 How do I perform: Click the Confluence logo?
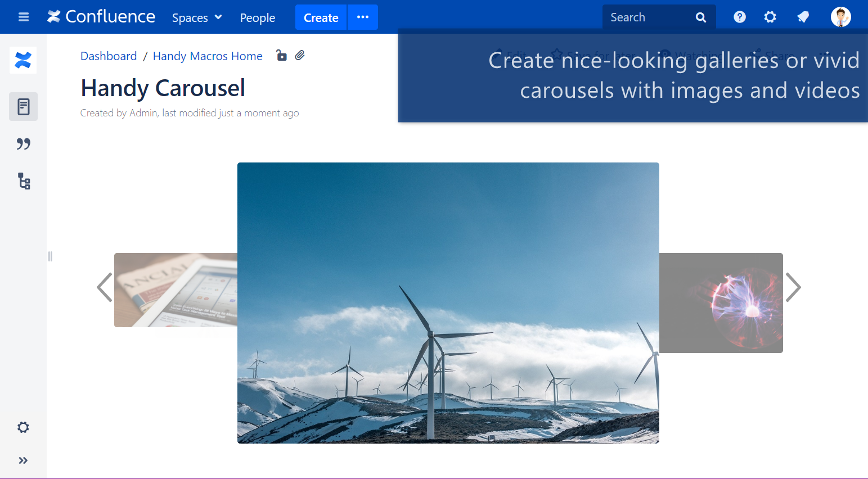tap(101, 17)
